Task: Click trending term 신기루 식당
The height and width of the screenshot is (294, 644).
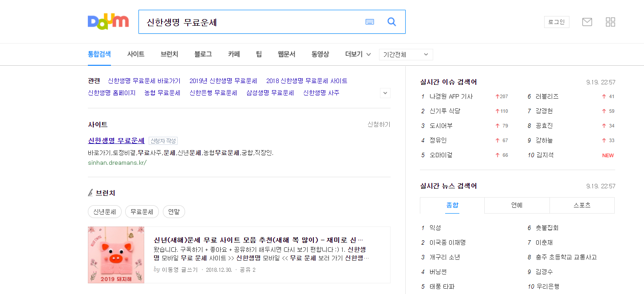Action: [445, 111]
